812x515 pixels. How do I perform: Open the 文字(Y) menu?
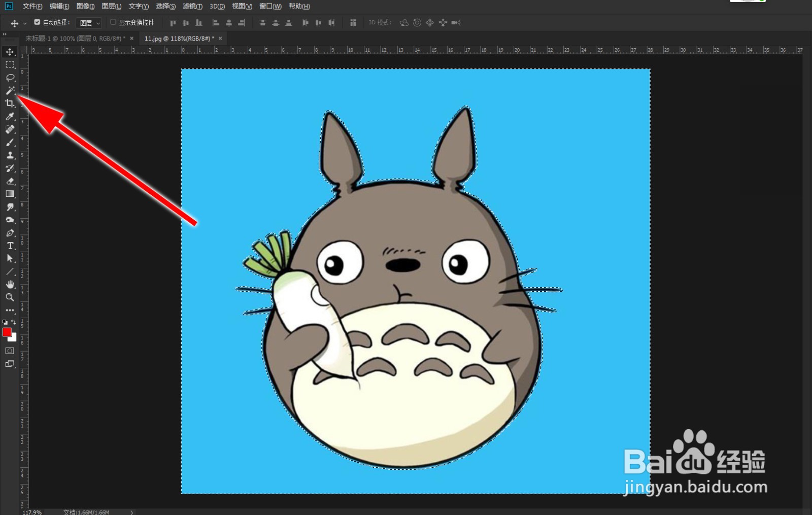139,6
